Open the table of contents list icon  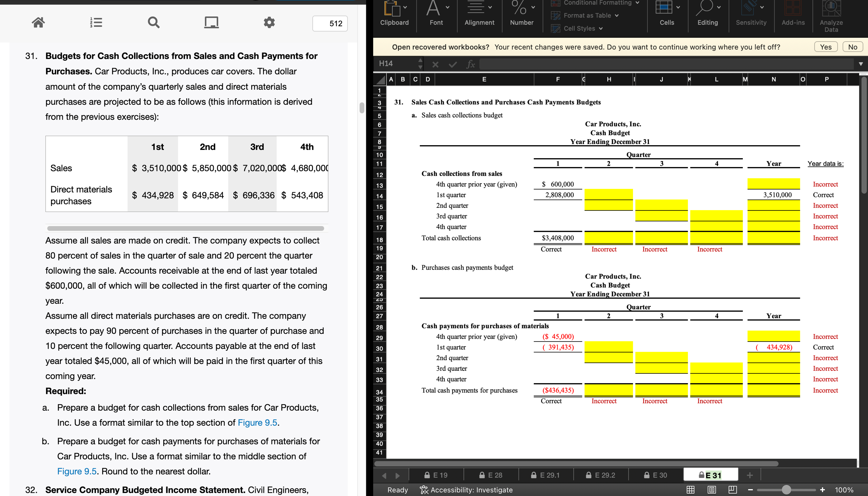coord(96,22)
